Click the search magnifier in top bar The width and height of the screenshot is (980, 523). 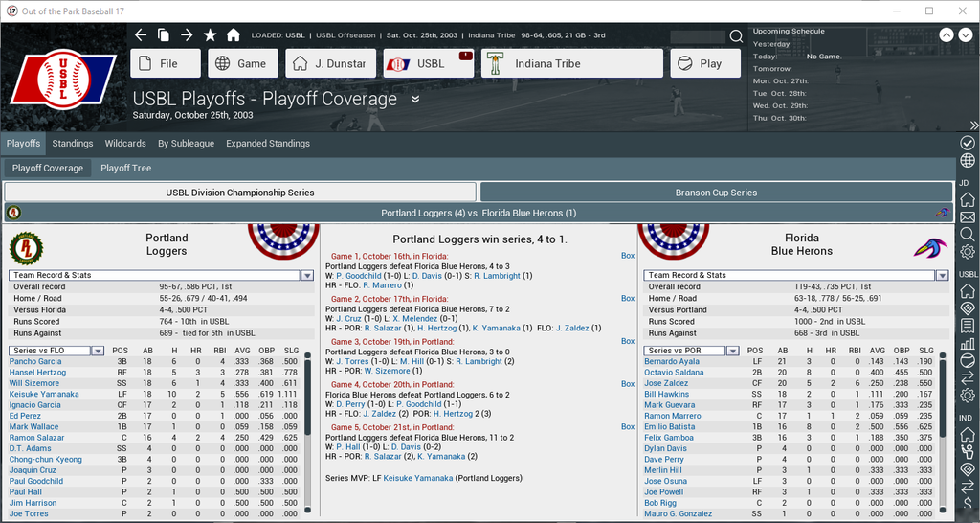tap(736, 36)
